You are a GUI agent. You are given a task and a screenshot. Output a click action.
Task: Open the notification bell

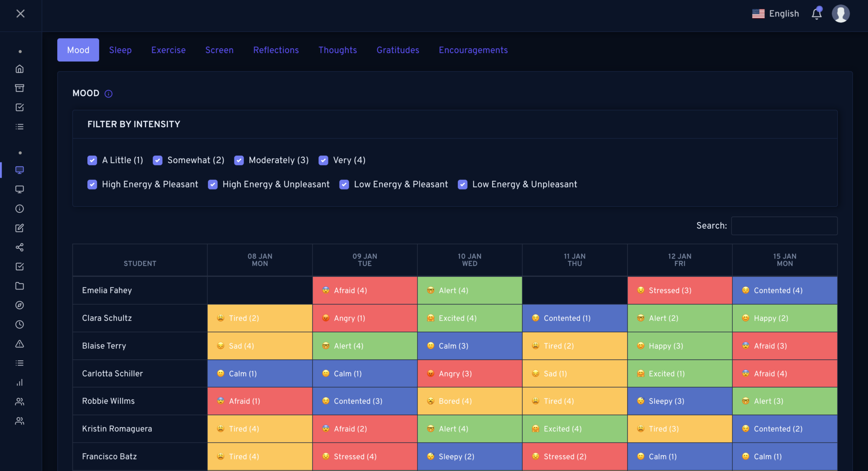tap(816, 14)
